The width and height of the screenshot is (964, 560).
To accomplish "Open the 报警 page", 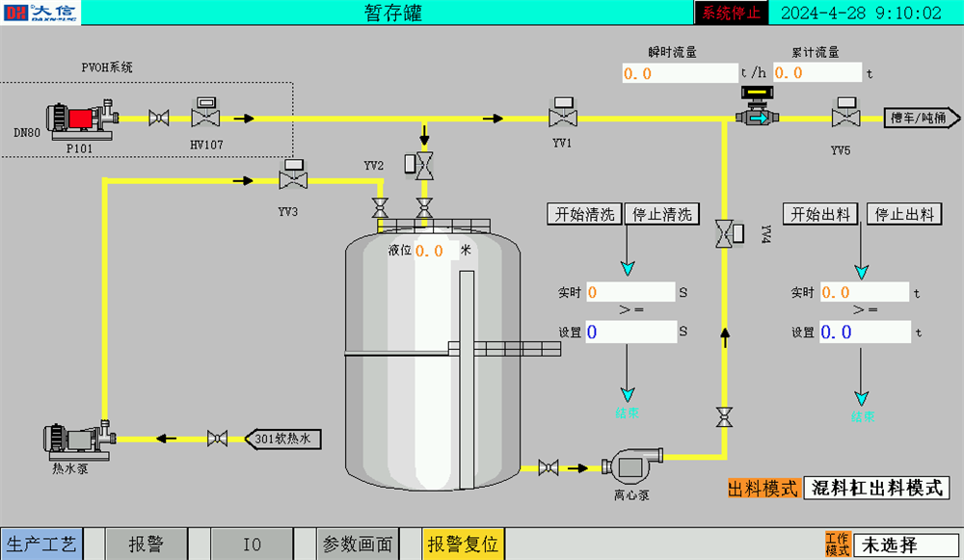I will 147,544.
